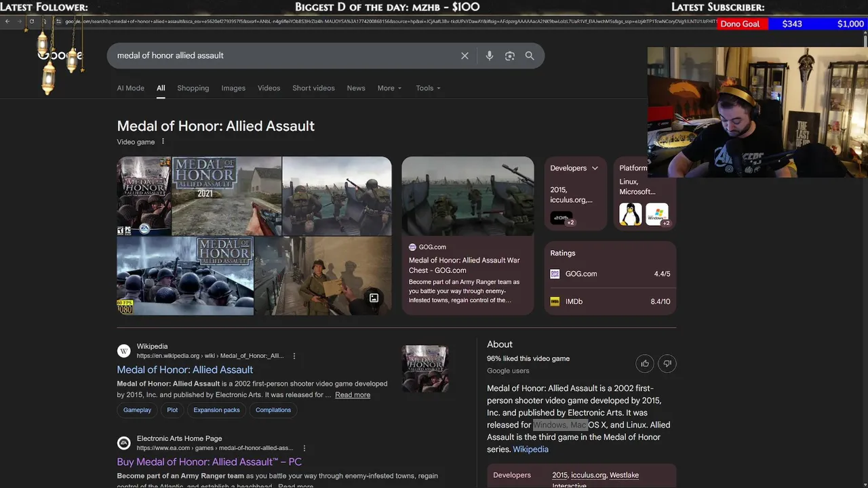Like this video game with thumbs up
Screen dimensions: 868x488
pos(645,363)
